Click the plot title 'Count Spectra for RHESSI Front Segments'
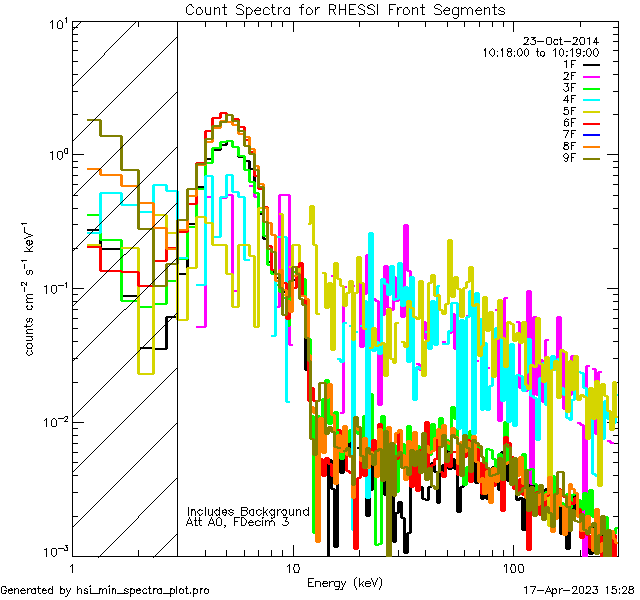Image resolution: width=640 pixels, height=600 pixels. coord(345,9)
